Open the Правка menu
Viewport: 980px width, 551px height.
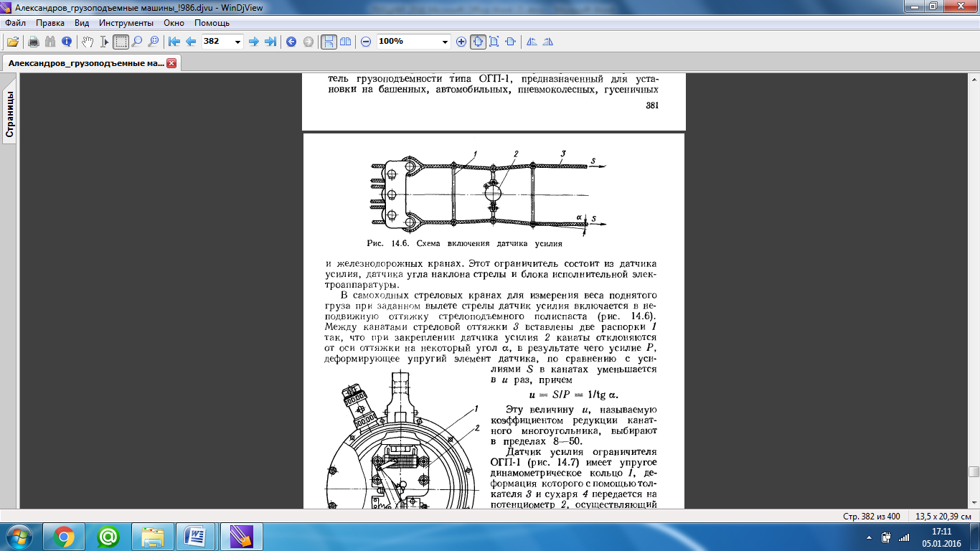coord(50,23)
